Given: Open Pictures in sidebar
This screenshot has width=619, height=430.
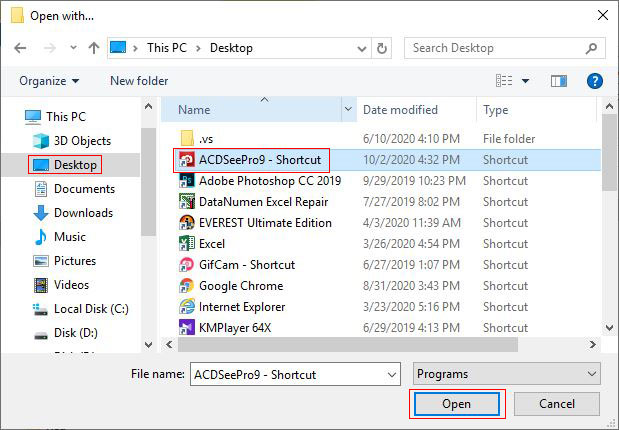Looking at the screenshot, I should coord(65,261).
